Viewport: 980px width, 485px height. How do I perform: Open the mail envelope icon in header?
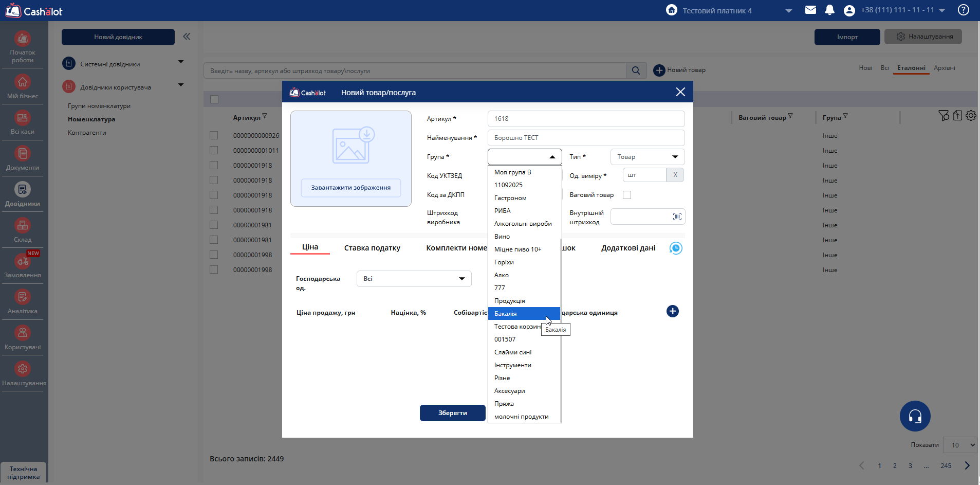click(x=810, y=10)
